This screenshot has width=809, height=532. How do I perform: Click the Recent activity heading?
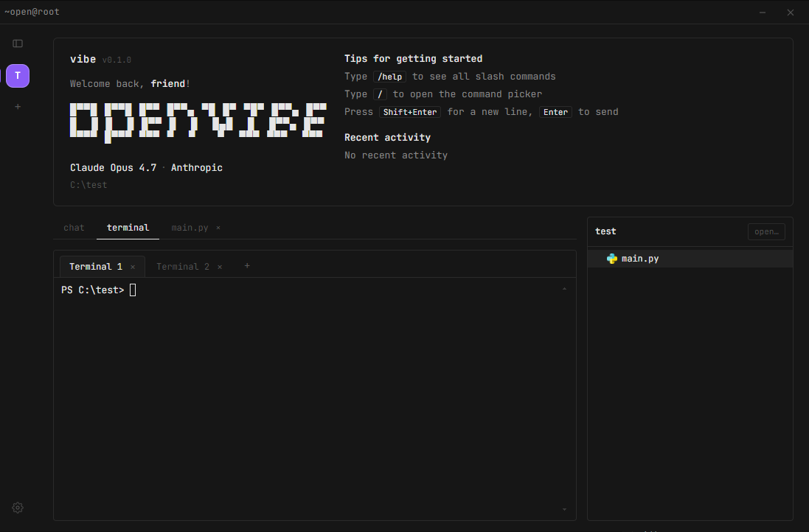pyautogui.click(x=387, y=138)
